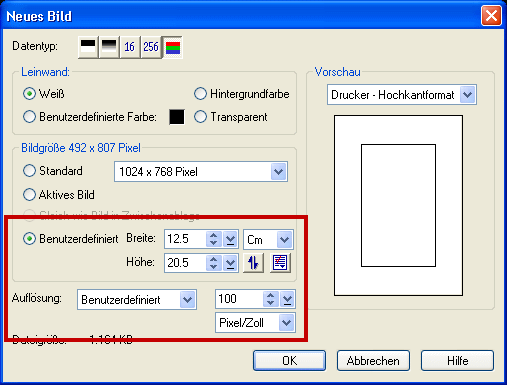The height and width of the screenshot is (385, 507).
Task: Select the Hintergrundfarbe radio button
Action: [x=242, y=94]
